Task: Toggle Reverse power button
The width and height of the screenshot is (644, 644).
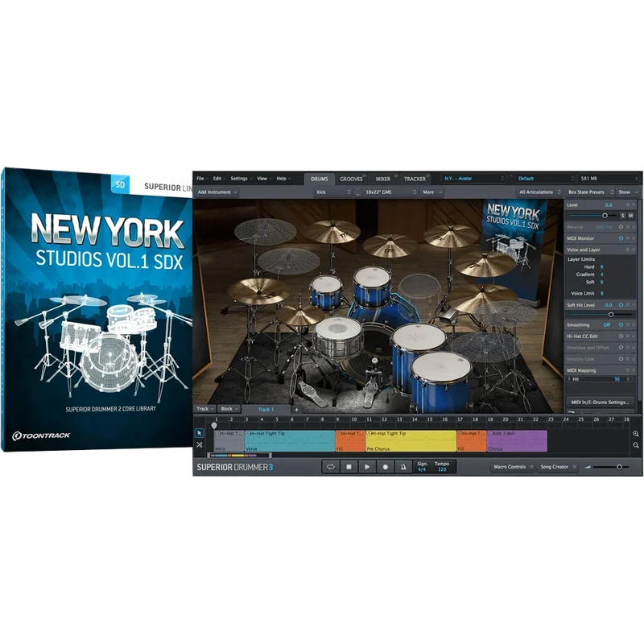Action: [x=621, y=227]
